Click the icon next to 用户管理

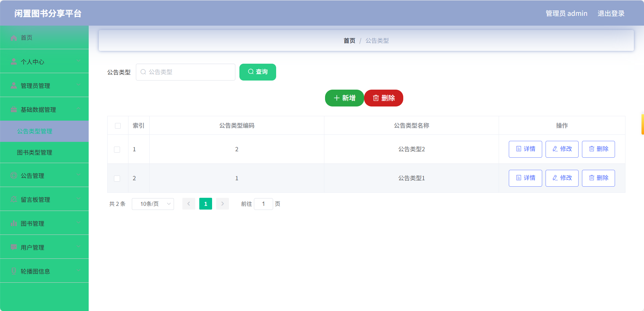click(x=13, y=247)
